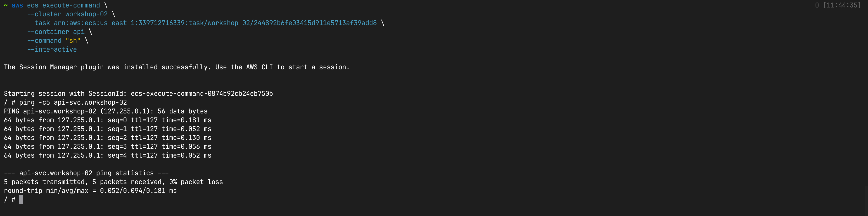This screenshot has height=216, width=868.
Task: Click the round-trip min/avg/max line
Action: click(90, 191)
